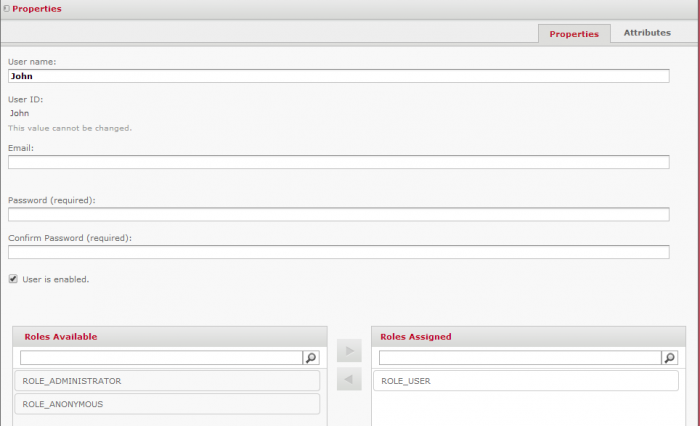Viewport: 700px width, 426px height.
Task: Click the Roles Assigned magnifier icon
Action: (x=670, y=357)
